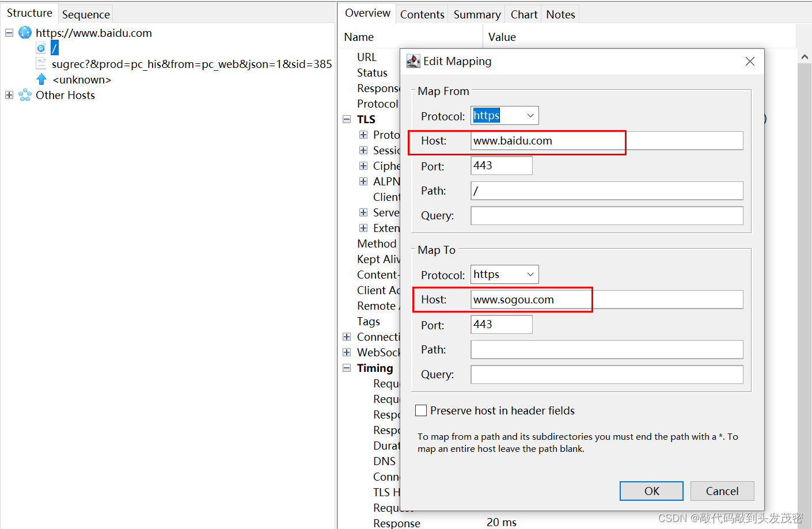This screenshot has width=812, height=529.
Task: Switch to the Structure tab
Action: pyautogui.click(x=29, y=13)
